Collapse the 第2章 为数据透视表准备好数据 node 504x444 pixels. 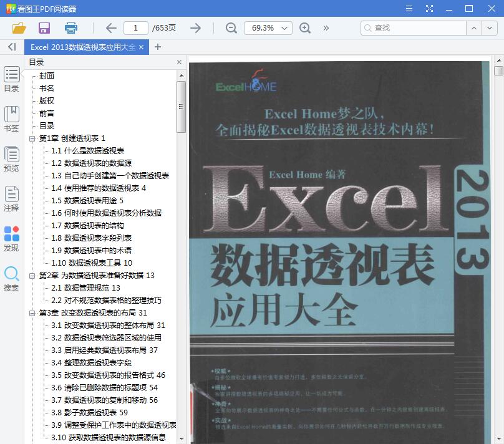32,276
